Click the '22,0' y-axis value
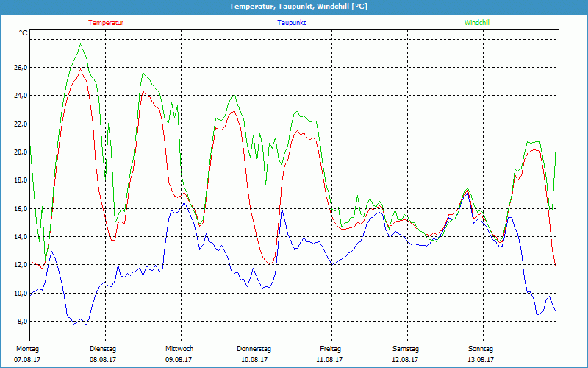Screen dimensions: 588x368 tap(21, 124)
